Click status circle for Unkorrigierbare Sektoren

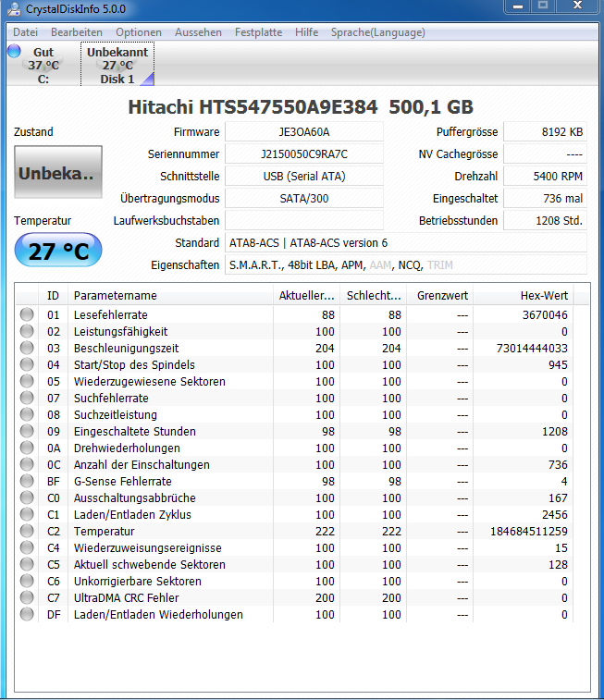(27, 581)
